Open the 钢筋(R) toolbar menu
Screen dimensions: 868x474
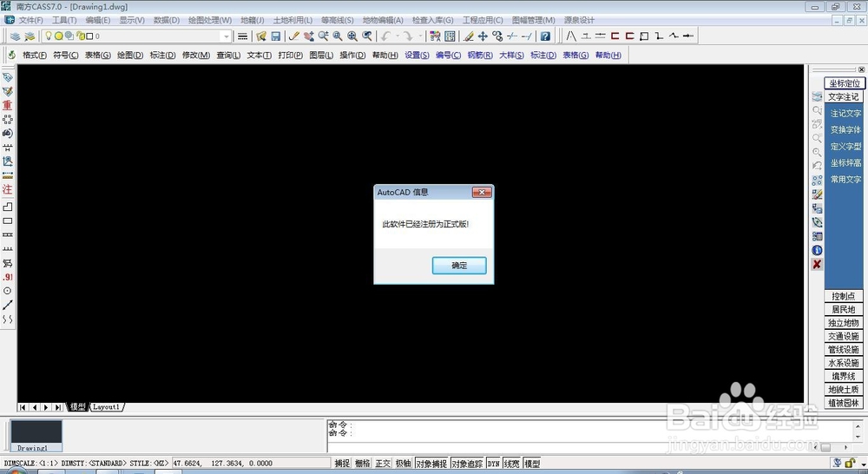(x=480, y=55)
